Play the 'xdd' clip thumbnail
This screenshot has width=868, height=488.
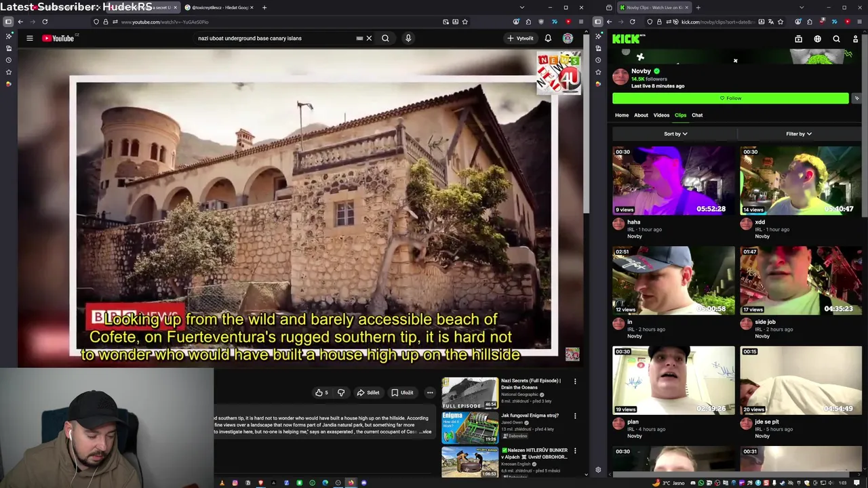pos(801,180)
